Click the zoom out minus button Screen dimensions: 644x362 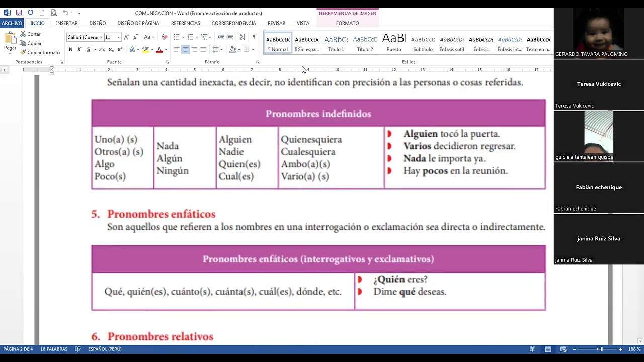575,349
